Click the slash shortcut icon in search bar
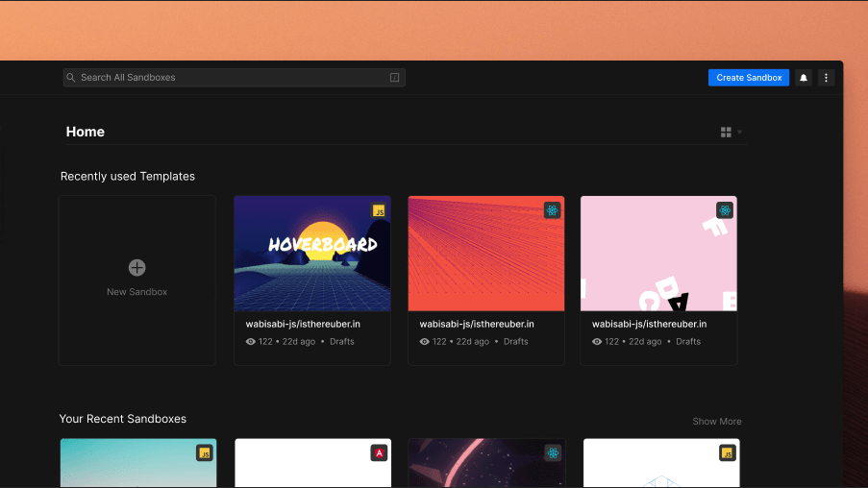 pos(394,78)
